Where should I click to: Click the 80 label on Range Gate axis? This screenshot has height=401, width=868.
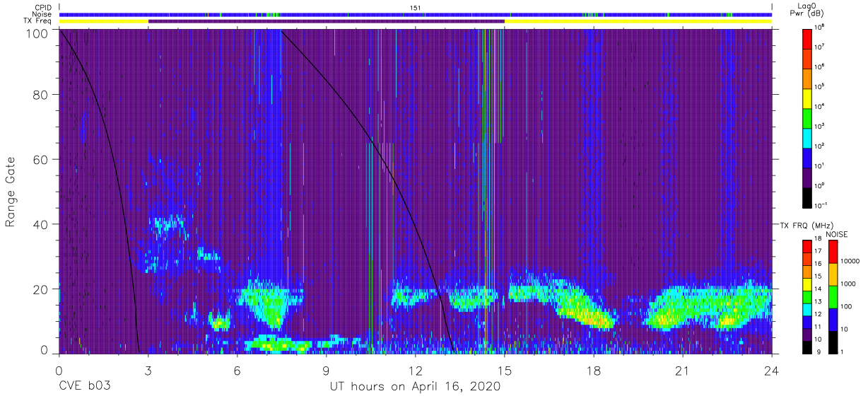tap(41, 95)
